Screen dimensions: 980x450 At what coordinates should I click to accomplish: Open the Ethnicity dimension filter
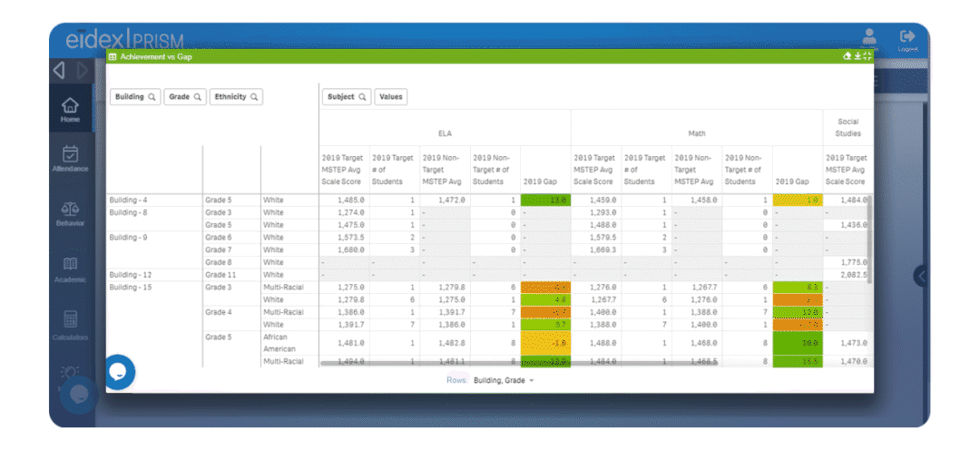236,97
